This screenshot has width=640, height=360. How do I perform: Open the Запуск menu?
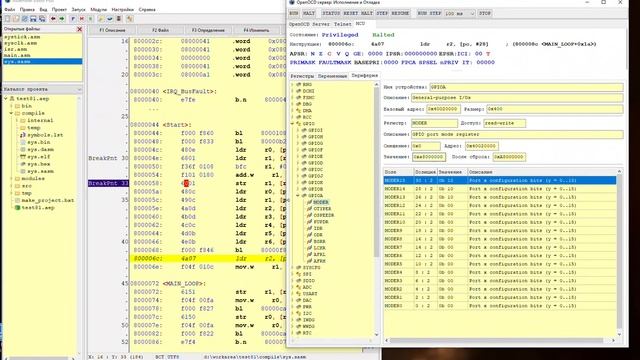click(x=78, y=9)
